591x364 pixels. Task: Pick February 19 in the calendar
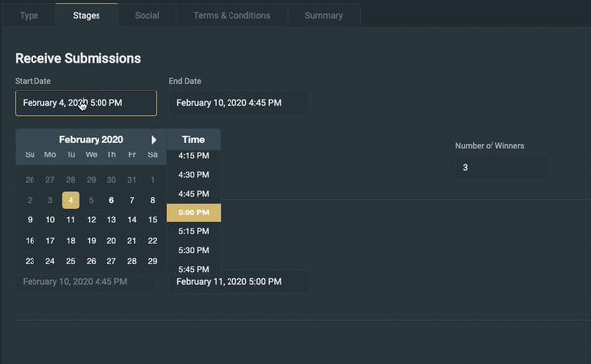(x=91, y=240)
